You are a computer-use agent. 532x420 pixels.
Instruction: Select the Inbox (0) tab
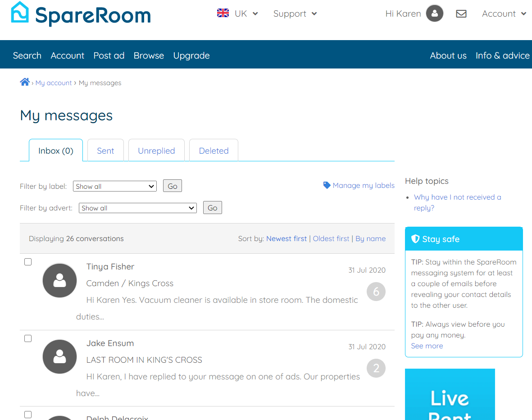[56, 150]
